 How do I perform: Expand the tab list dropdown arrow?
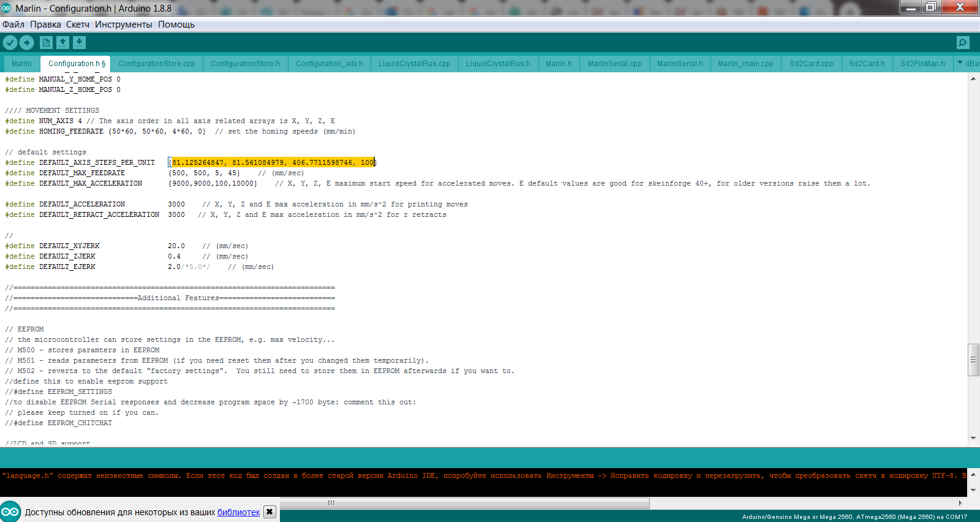[x=960, y=62]
